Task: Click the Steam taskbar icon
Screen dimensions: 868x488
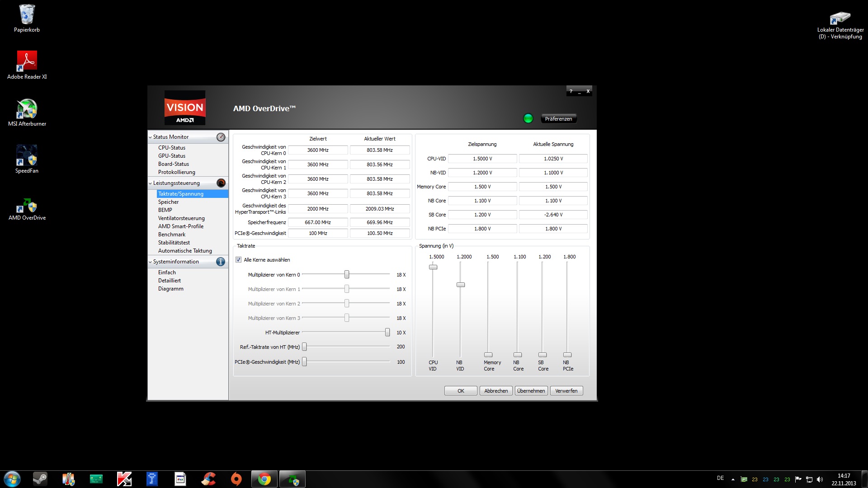Action: (40, 479)
